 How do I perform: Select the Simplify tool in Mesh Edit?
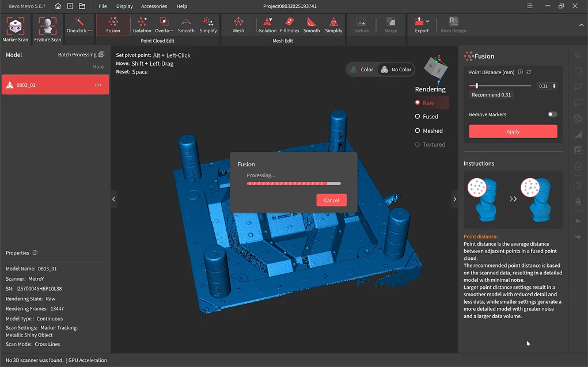333,25
